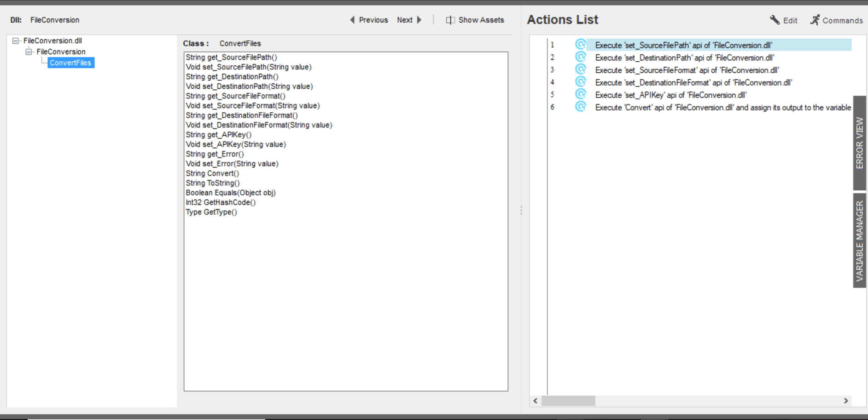The width and height of the screenshot is (868, 420).
Task: Open the ERROR VIEW side tab
Action: [860, 143]
